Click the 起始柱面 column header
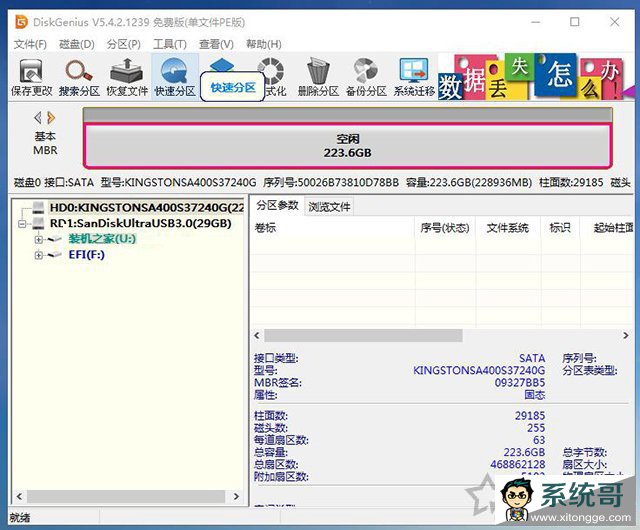 608,228
